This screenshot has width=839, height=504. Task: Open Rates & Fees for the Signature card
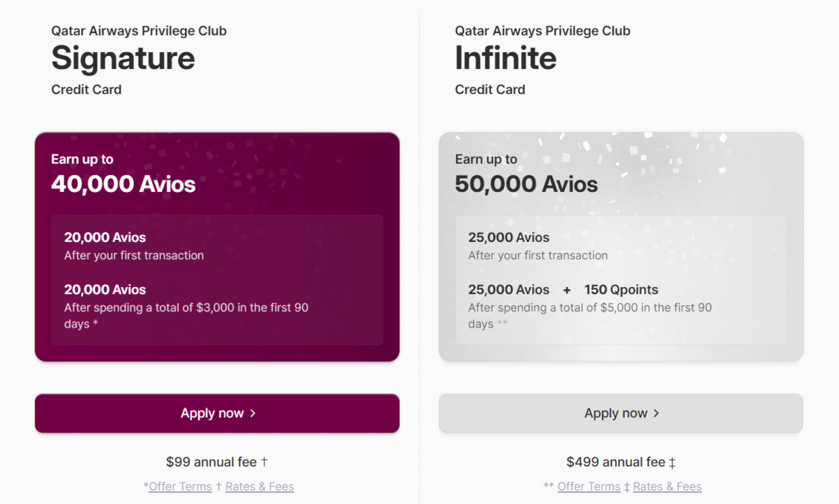[x=259, y=486]
